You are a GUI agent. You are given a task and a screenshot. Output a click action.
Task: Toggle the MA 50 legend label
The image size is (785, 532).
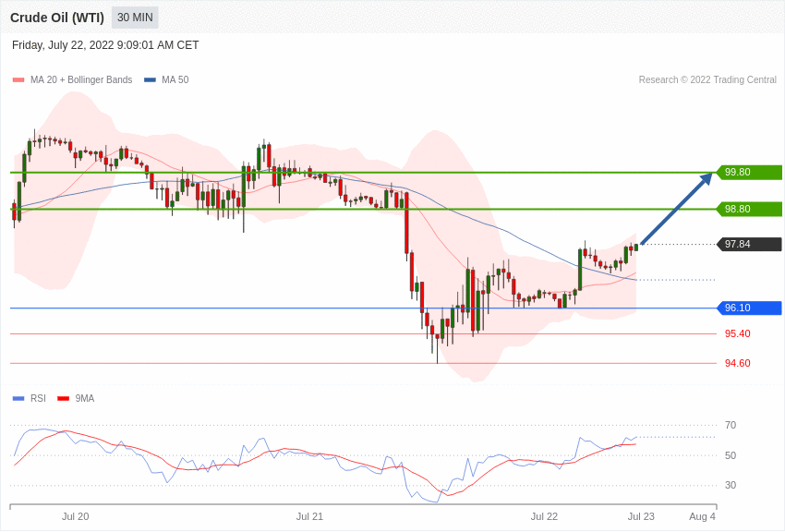click(175, 79)
